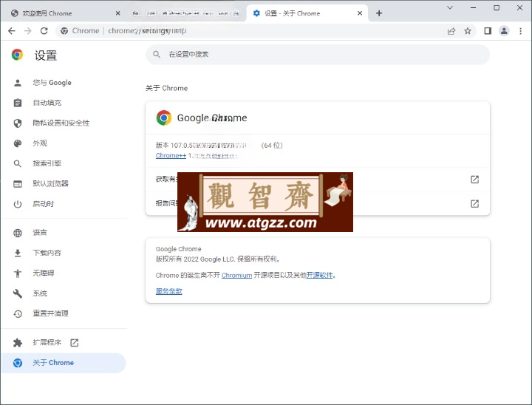Open the 开源软件 link
The width and height of the screenshot is (532, 405).
[320, 276]
